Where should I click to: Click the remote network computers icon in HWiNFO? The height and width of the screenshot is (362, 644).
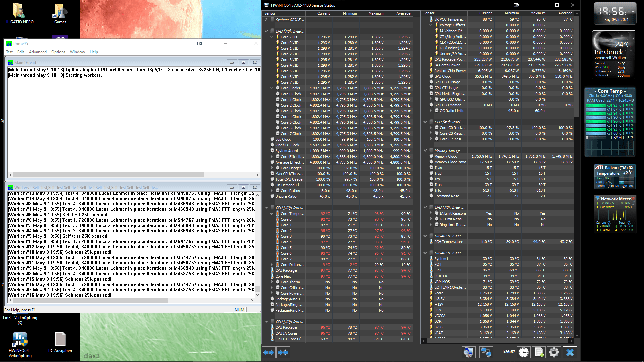click(x=486, y=352)
